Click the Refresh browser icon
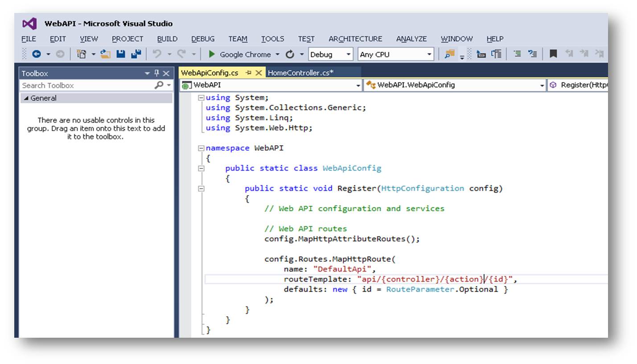This screenshot has width=637, height=364. [x=290, y=54]
